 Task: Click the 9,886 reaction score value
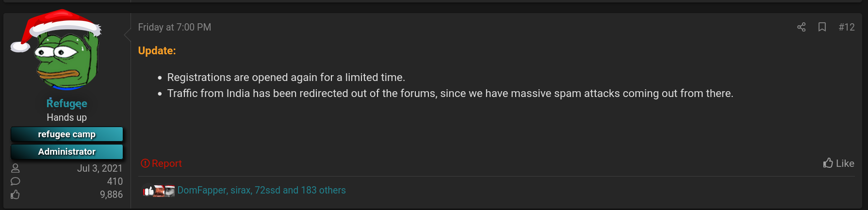pos(111,194)
